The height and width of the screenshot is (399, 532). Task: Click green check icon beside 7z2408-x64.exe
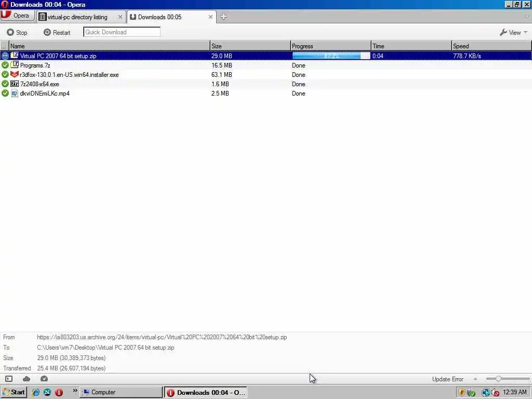5,84
